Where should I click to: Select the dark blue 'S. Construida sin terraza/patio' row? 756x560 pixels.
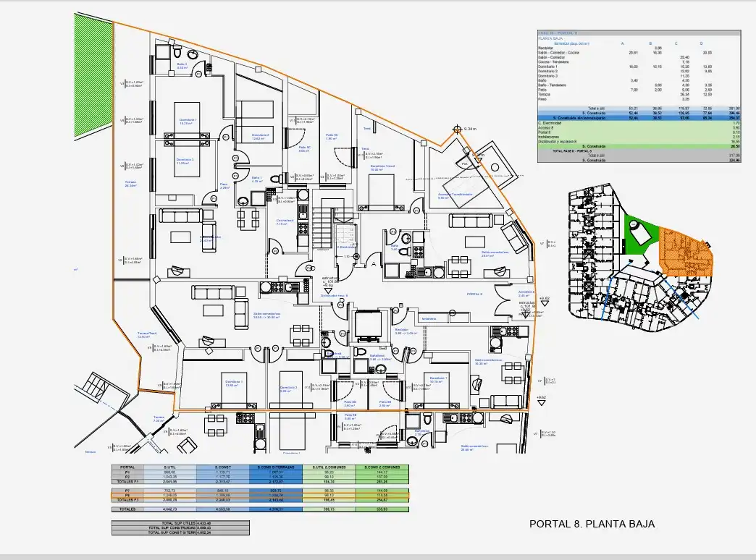point(639,118)
